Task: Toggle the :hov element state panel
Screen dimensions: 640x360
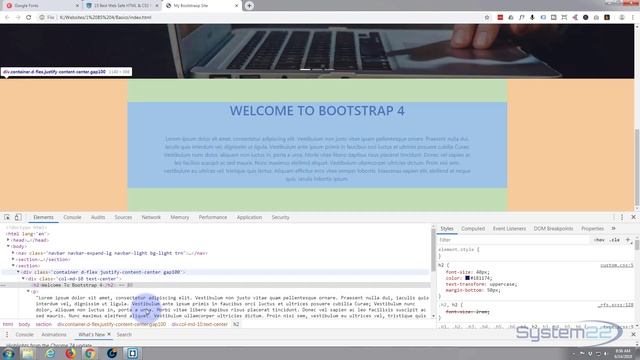Action: pos(599,240)
